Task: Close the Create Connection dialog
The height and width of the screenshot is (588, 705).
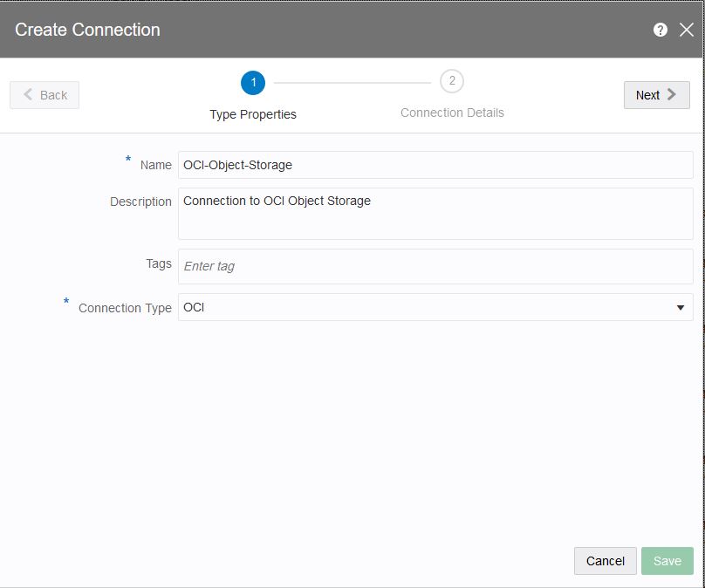Action: click(687, 30)
